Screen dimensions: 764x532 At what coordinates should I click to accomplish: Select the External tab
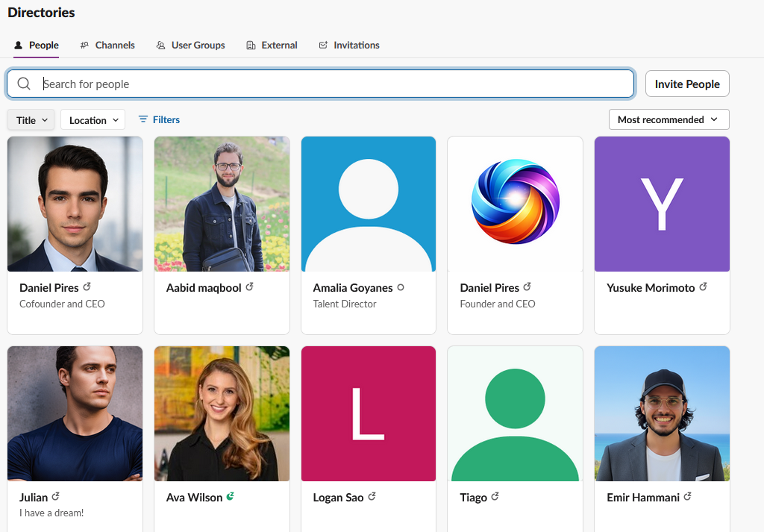(272, 45)
